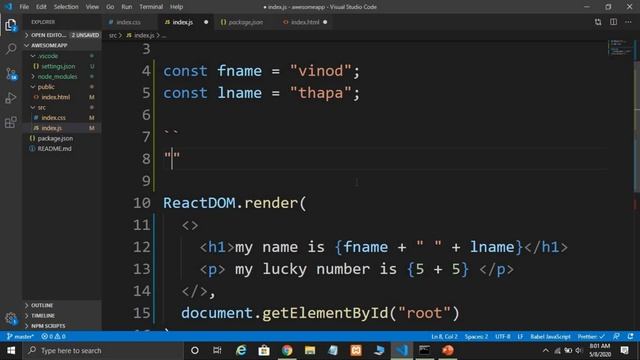Switch to the package.json tab
Screen dimensions: 640x360
tap(245, 22)
